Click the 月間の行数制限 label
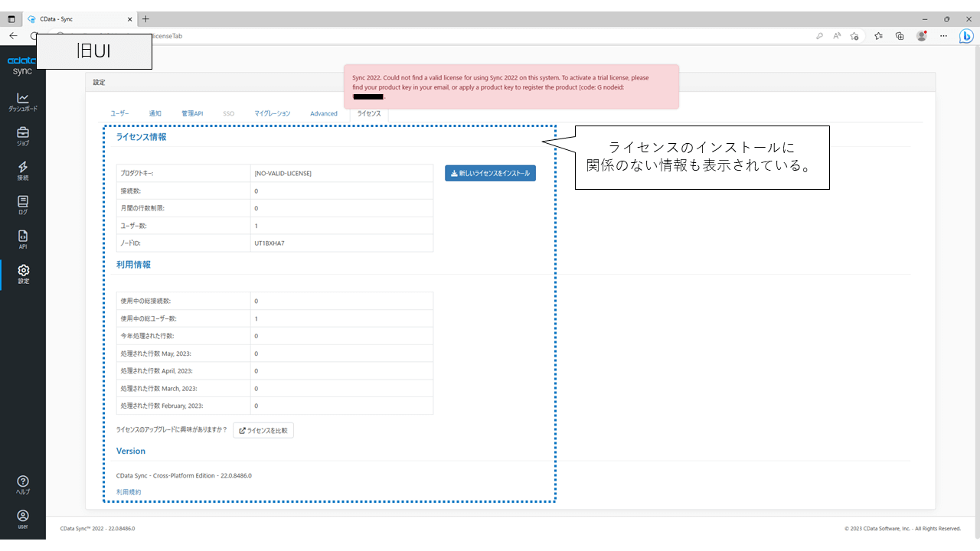The width and height of the screenshot is (980, 551). pyautogui.click(x=142, y=208)
